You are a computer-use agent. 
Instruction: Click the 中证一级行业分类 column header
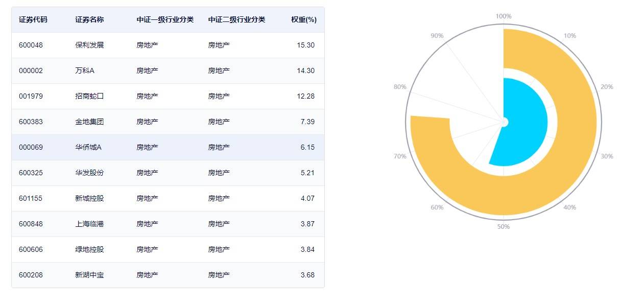coord(165,20)
